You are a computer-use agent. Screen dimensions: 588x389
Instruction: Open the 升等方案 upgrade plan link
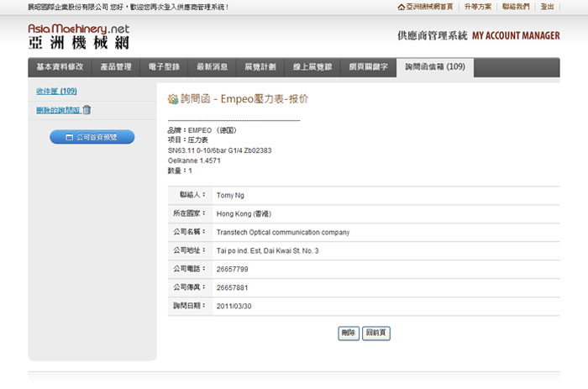[478, 7]
